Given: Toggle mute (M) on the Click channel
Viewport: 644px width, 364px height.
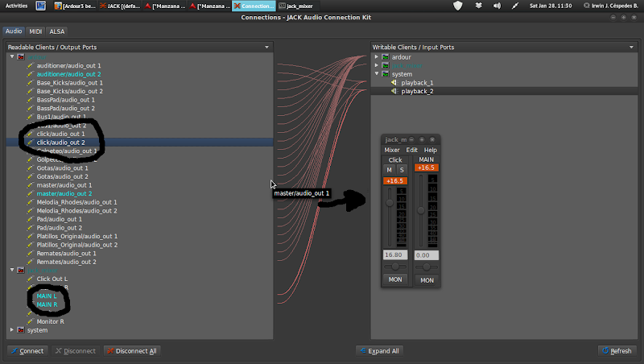Looking at the screenshot, I should click(x=390, y=170).
